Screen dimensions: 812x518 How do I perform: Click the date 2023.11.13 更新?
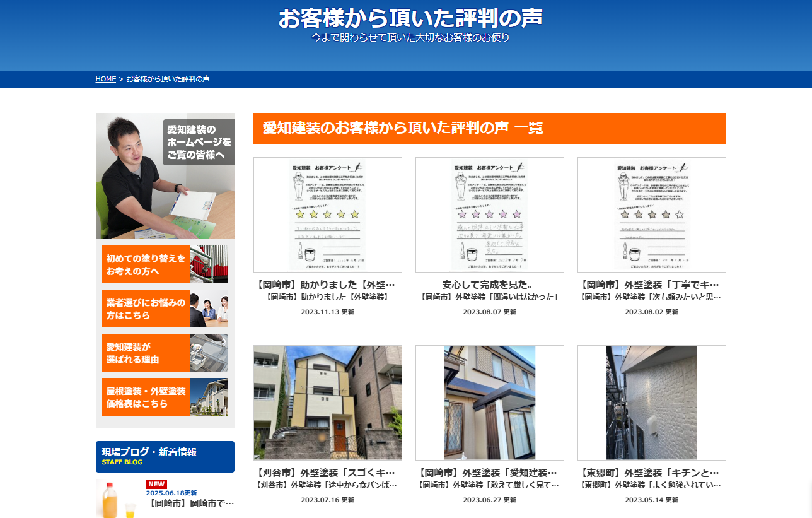point(328,312)
